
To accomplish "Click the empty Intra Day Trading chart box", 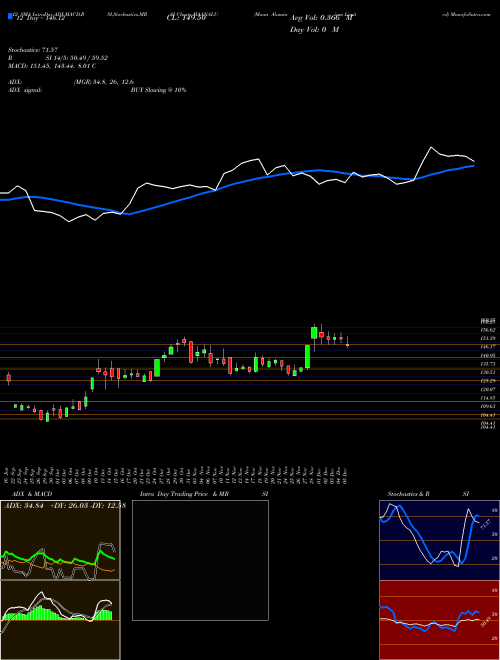I will click(x=200, y=560).
